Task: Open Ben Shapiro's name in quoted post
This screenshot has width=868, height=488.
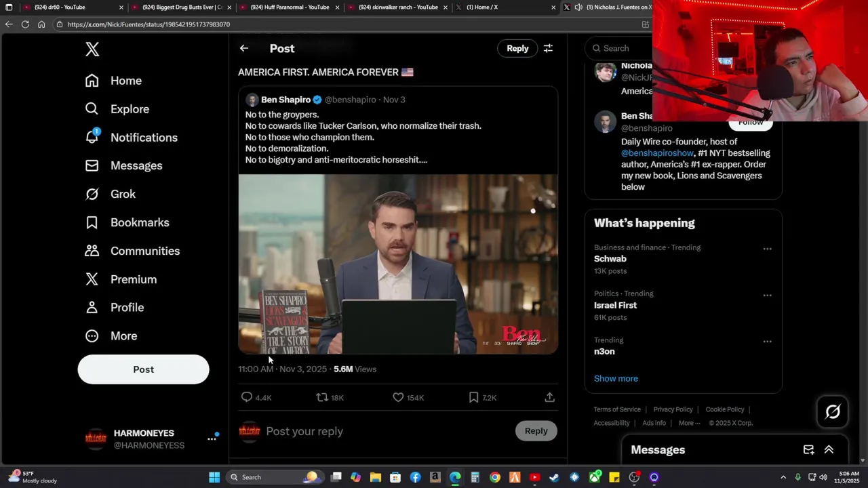Action: tap(285, 100)
